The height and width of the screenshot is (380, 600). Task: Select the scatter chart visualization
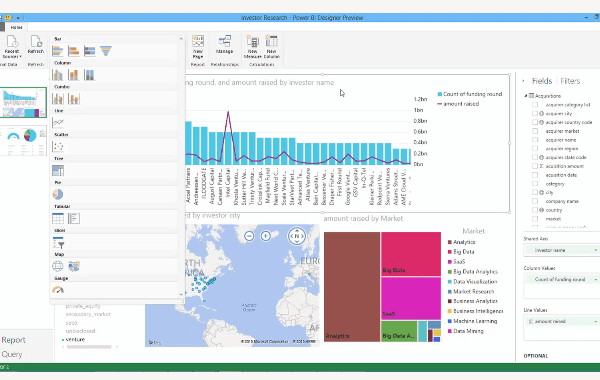point(58,147)
